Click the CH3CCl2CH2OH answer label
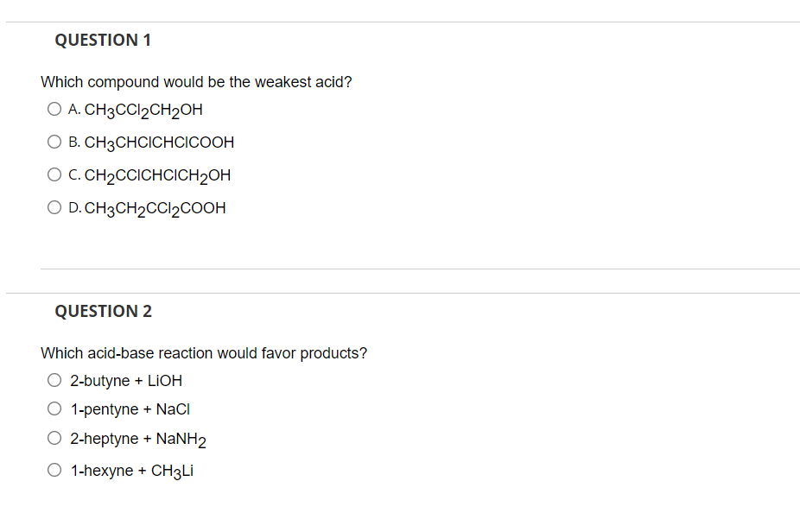Screen dimensions: 800x532 143,111
